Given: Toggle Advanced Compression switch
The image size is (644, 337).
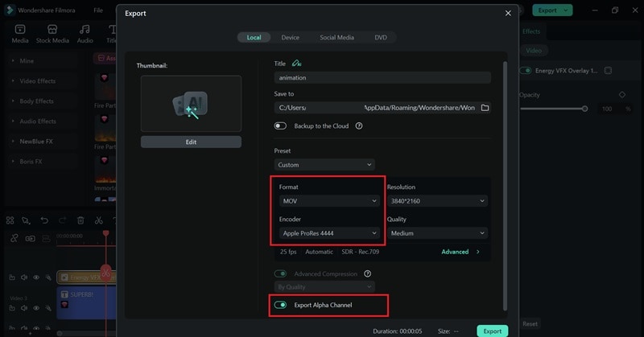Looking at the screenshot, I should tap(280, 273).
